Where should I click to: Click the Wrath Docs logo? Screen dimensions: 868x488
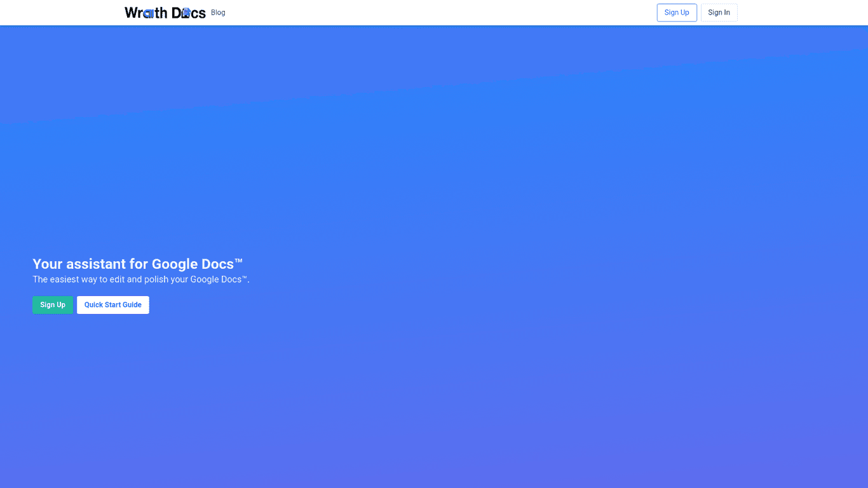pyautogui.click(x=165, y=13)
